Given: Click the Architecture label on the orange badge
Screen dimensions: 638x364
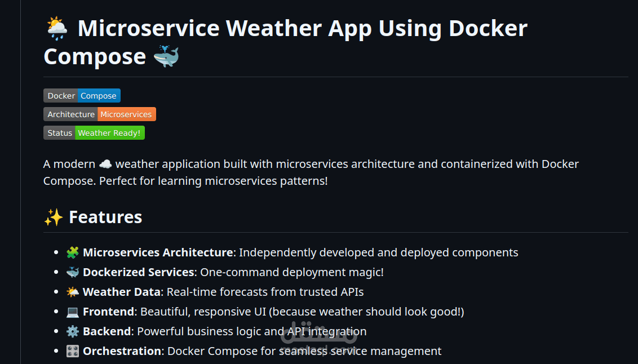Looking at the screenshot, I should pyautogui.click(x=71, y=114).
